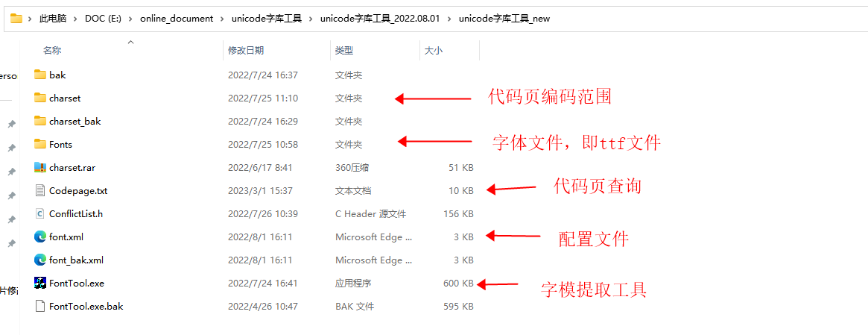
Task: Select the FontTool.exe application icon
Action: coord(39,283)
